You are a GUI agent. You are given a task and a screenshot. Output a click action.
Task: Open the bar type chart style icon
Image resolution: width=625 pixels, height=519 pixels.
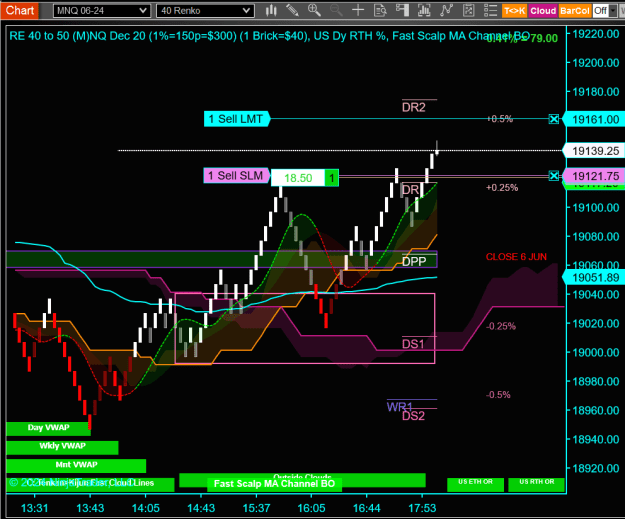coord(271,10)
